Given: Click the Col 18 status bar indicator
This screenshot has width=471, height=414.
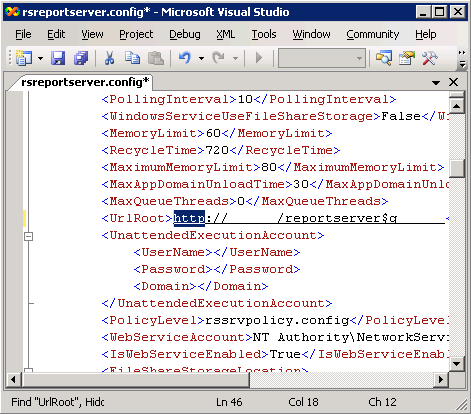Looking at the screenshot, I should click(303, 402).
